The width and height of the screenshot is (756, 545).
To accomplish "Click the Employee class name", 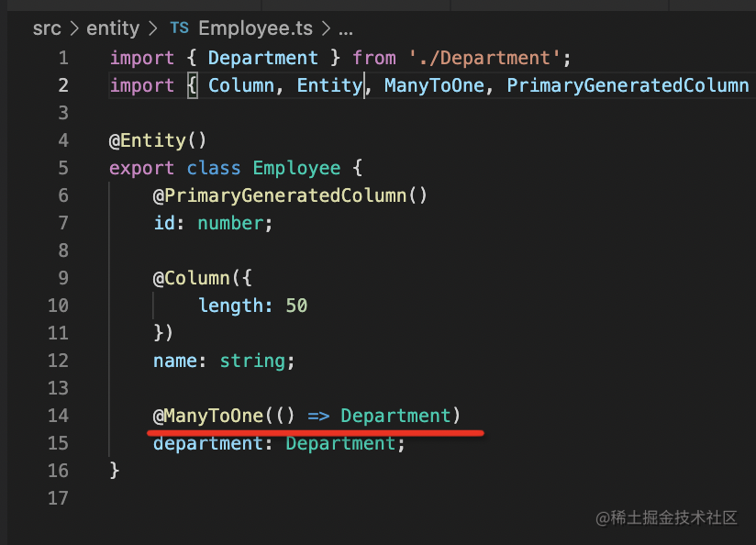I will [296, 168].
